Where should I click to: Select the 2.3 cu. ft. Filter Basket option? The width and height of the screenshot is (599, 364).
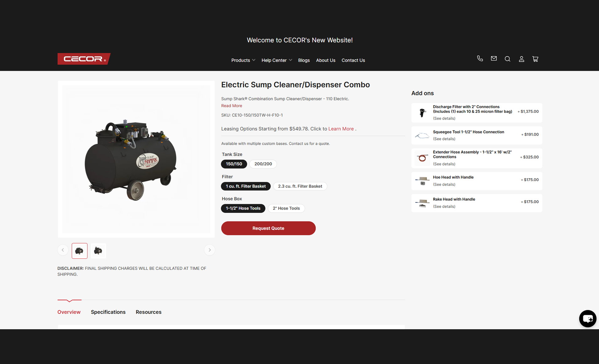(300, 186)
